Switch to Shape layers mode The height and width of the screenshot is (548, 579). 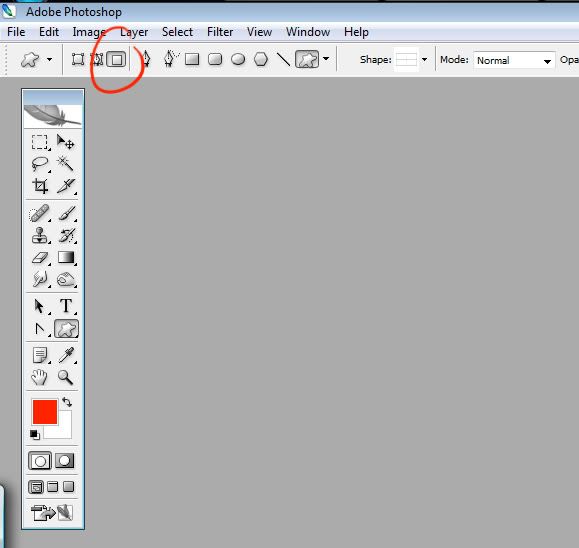pyautogui.click(x=78, y=59)
